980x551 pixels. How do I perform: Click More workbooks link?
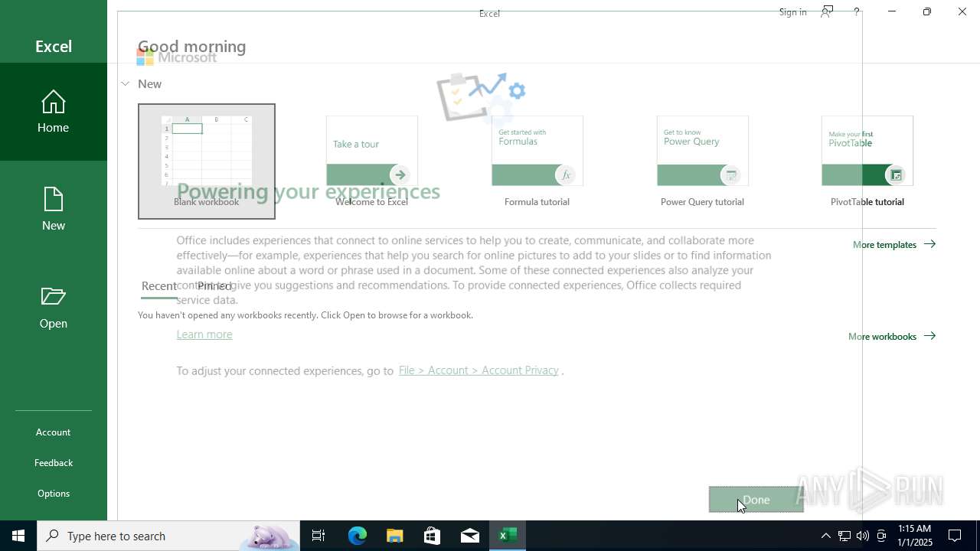[892, 337]
